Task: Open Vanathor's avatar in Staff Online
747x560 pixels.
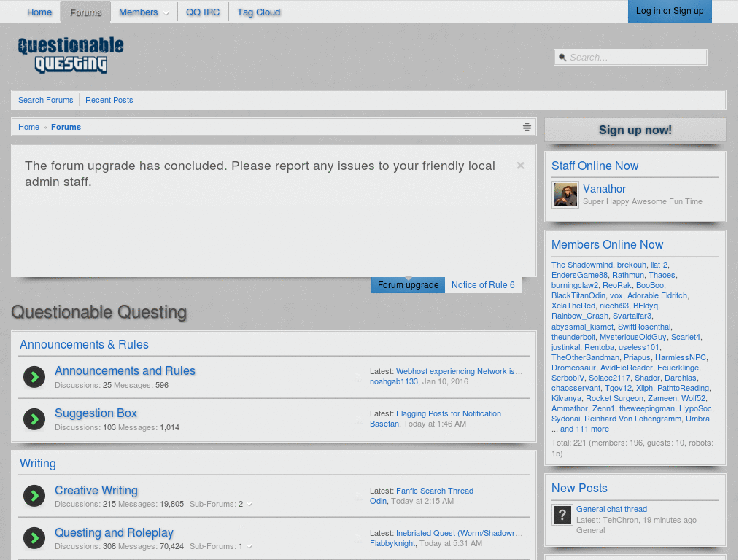Action: tap(565, 195)
